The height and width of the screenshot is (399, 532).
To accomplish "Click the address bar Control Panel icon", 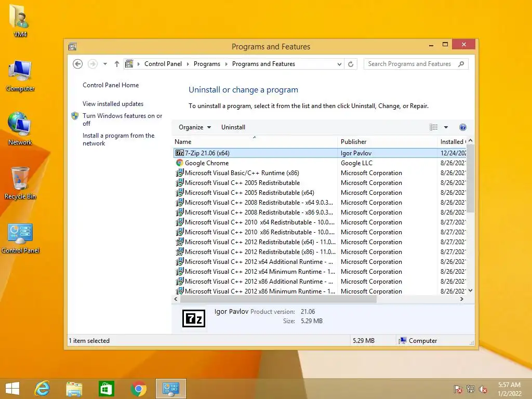I will pyautogui.click(x=129, y=64).
